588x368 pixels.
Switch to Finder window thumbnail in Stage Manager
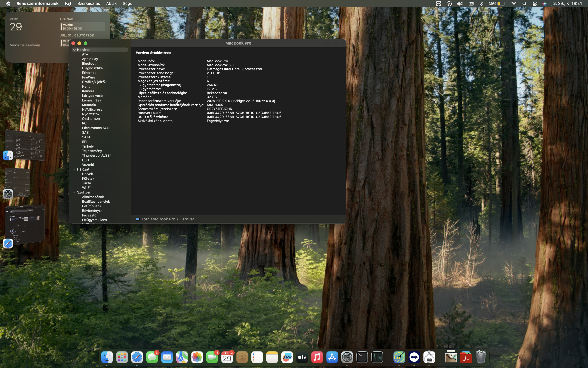click(x=25, y=145)
